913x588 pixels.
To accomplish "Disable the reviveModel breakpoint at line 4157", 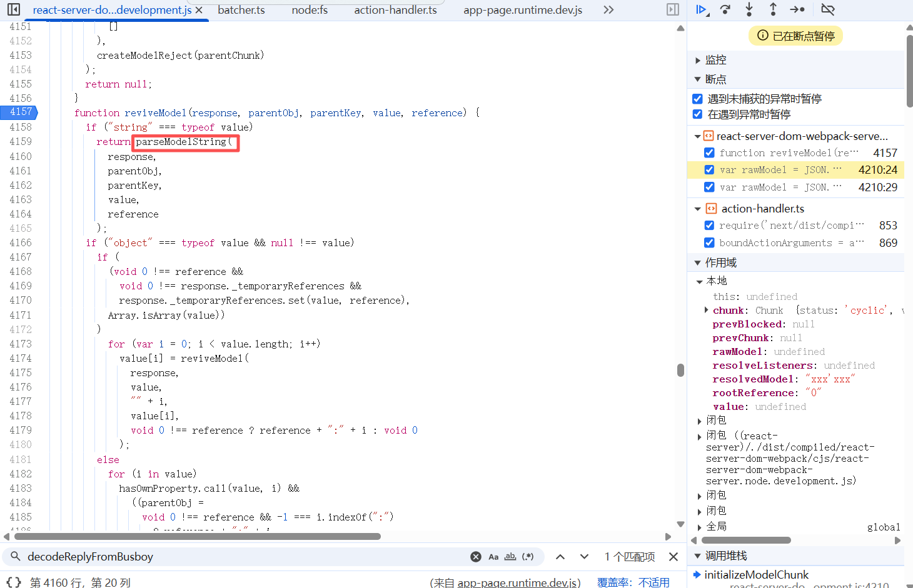I will (709, 152).
